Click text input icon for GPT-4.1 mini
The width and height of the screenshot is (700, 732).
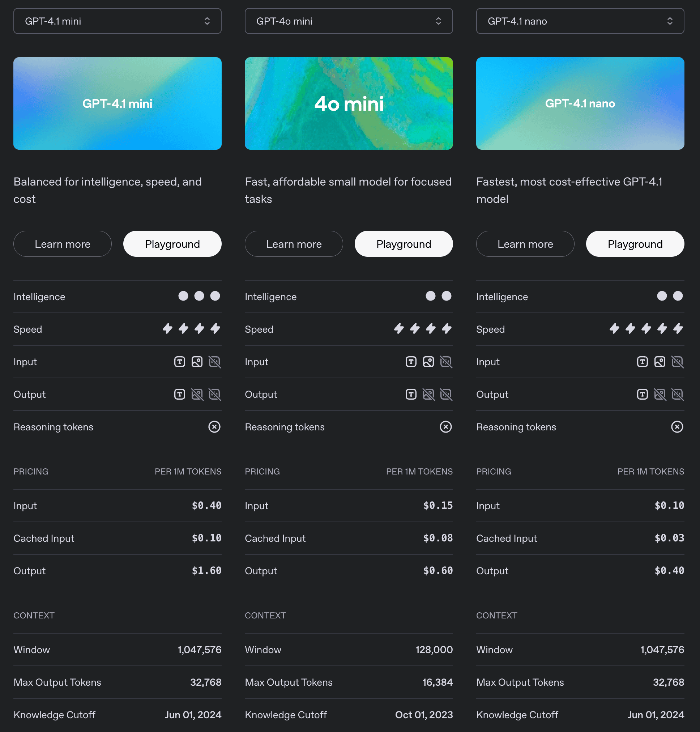(x=179, y=362)
